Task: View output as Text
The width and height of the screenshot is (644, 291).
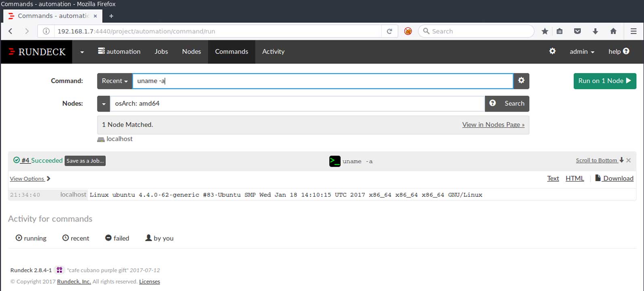Action: 553,178
